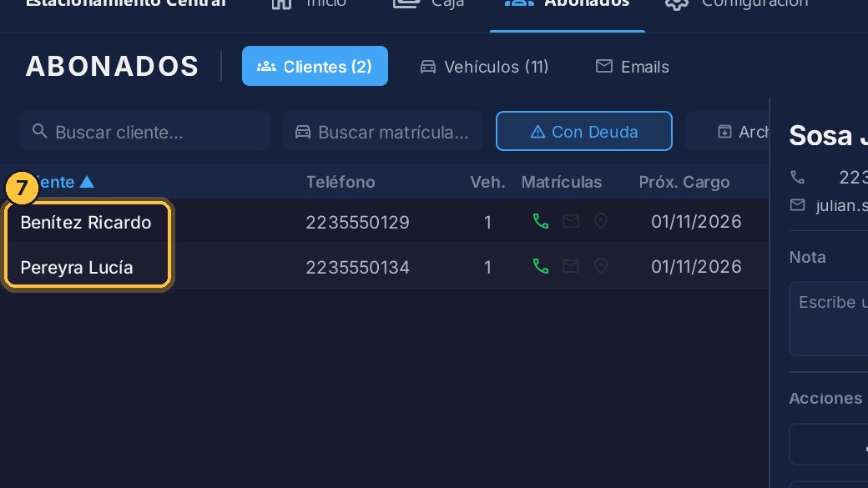
Task: Select client Pereyra Lucía
Action: (77, 267)
